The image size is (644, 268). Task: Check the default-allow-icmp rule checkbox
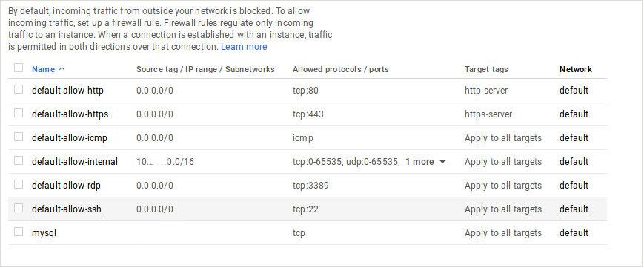[x=19, y=137]
